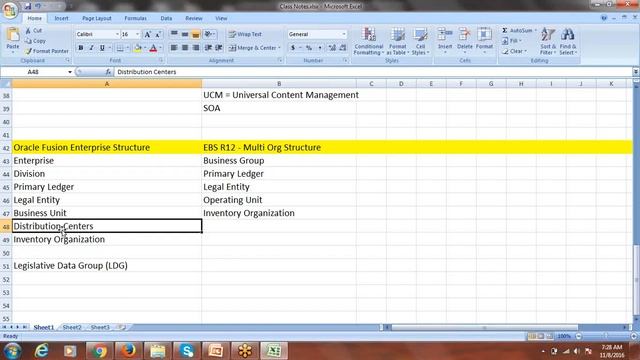Toggle Bold formatting
The height and width of the screenshot is (360, 640).
click(81, 48)
